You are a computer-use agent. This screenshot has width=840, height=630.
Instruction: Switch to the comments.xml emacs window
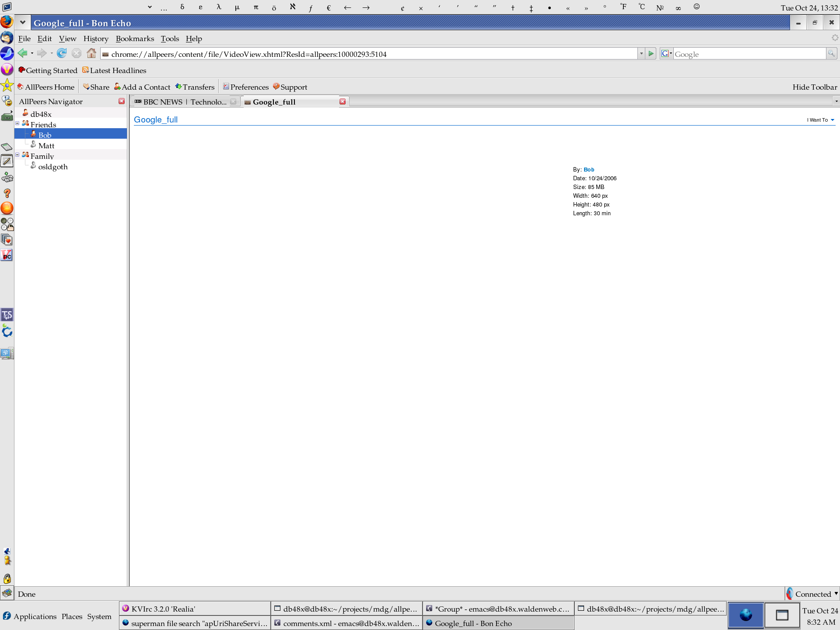346,623
